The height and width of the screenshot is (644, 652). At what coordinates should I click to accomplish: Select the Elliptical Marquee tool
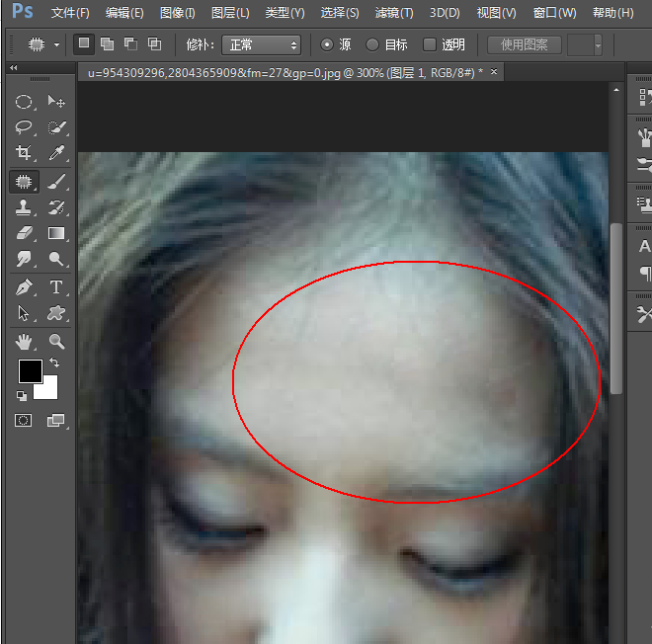tap(24, 102)
